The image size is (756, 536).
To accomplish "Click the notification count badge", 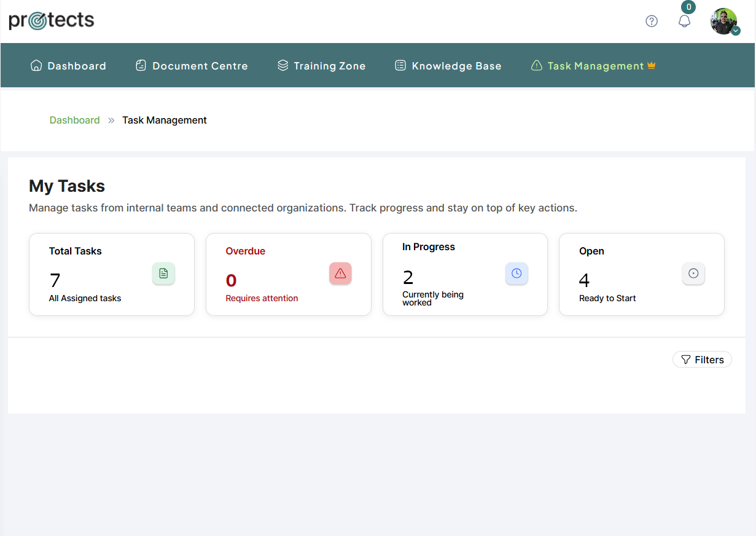I will click(x=688, y=7).
